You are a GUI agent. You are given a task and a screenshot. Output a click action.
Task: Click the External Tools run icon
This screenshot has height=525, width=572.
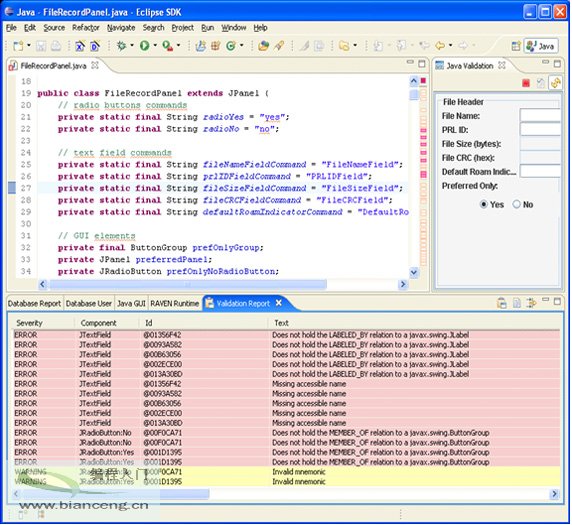[167, 46]
